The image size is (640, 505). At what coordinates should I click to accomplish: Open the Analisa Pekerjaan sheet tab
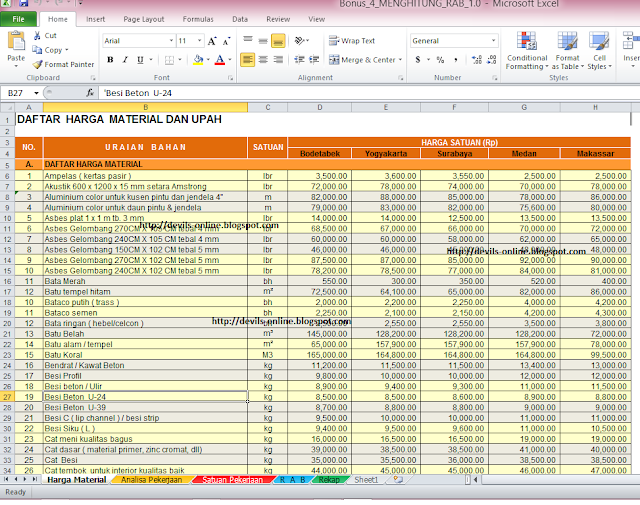point(151,480)
